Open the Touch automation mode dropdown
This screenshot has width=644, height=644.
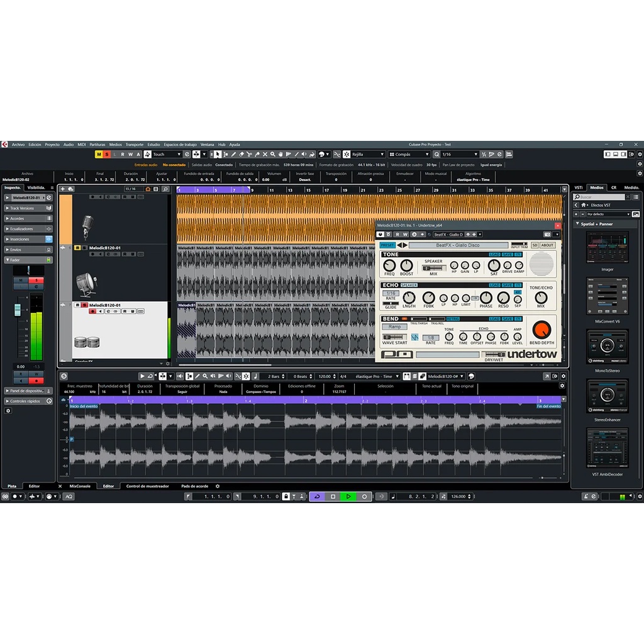tap(167, 155)
